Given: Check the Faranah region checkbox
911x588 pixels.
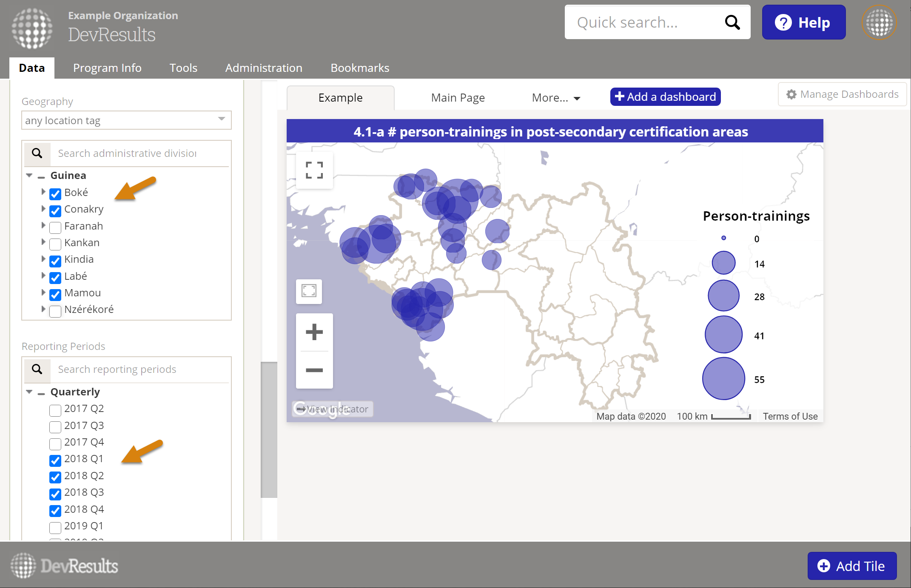Looking at the screenshot, I should point(55,227).
